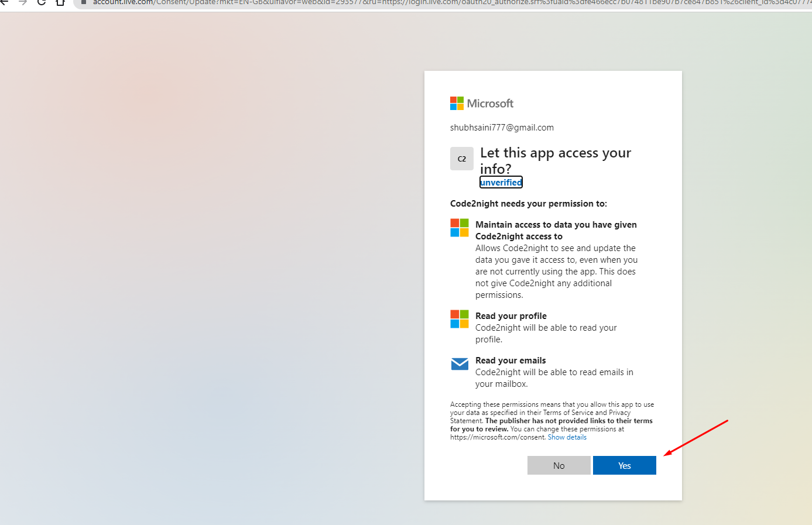Click the mail envelope icon beside Read your emails

460,364
